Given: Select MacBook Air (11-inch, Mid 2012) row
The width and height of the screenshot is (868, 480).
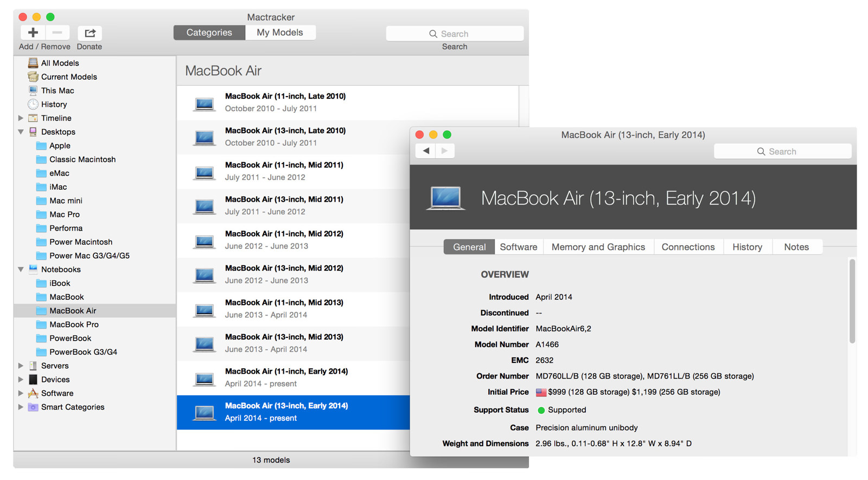Looking at the screenshot, I should (293, 240).
